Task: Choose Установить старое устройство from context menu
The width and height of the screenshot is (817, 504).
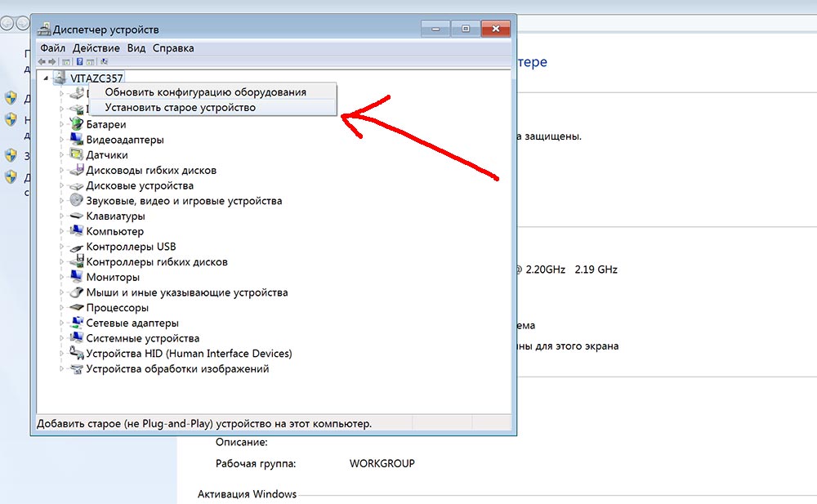Action: [180, 108]
